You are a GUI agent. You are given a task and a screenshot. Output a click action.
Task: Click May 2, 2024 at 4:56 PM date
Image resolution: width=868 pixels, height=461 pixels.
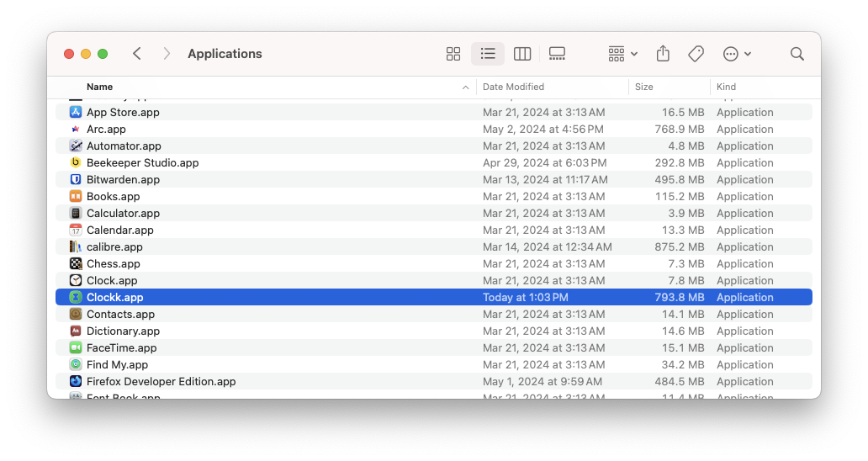point(543,129)
